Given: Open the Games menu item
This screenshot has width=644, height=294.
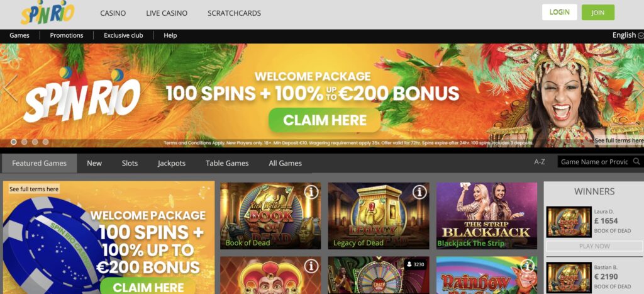Looking at the screenshot, I should 19,35.
